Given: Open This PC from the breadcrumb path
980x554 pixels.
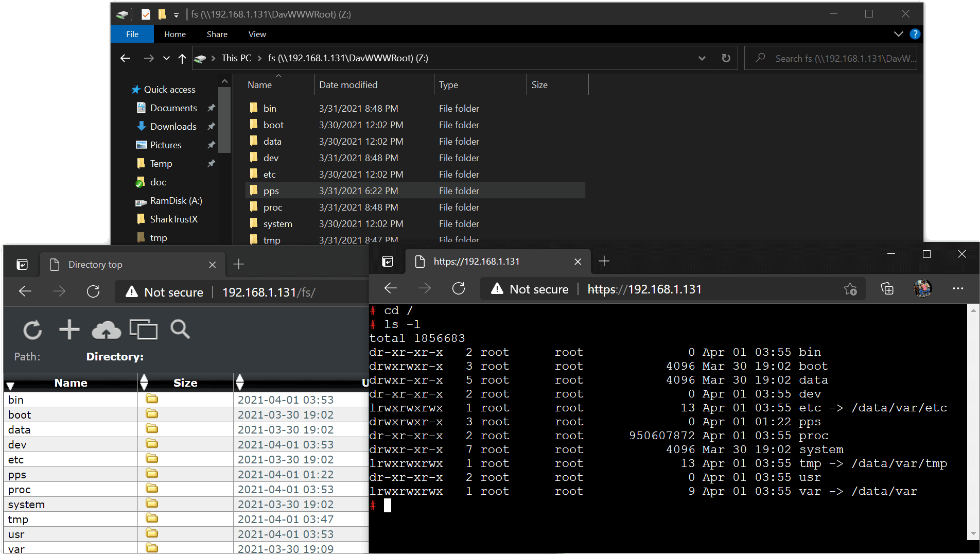Looking at the screenshot, I should (236, 58).
